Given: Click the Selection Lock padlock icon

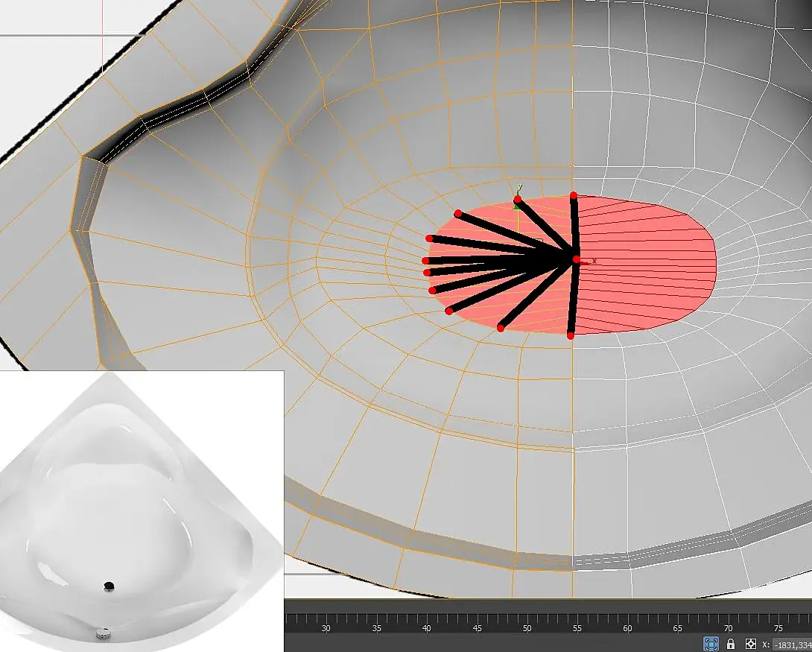Looking at the screenshot, I should pyautogui.click(x=731, y=644).
